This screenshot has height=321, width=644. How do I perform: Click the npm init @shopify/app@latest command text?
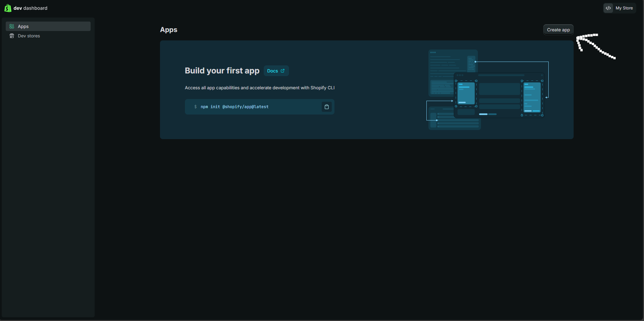click(x=234, y=107)
